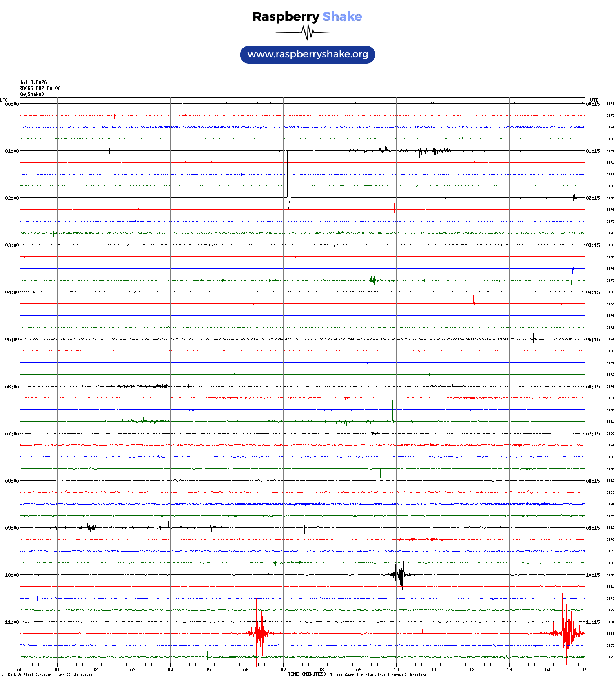The height and width of the screenshot is (680, 616).
Task: Click minute tick "13" on the bottom axis
Action: coord(509,670)
